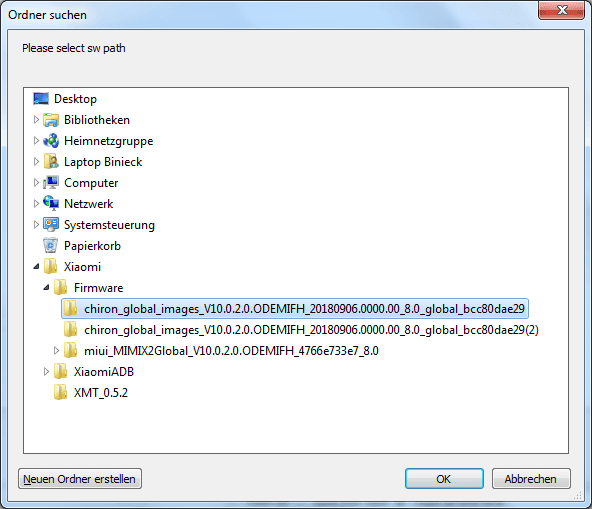The width and height of the screenshot is (592, 509).
Task: Collapse the Firmware folder
Action: (x=46, y=288)
